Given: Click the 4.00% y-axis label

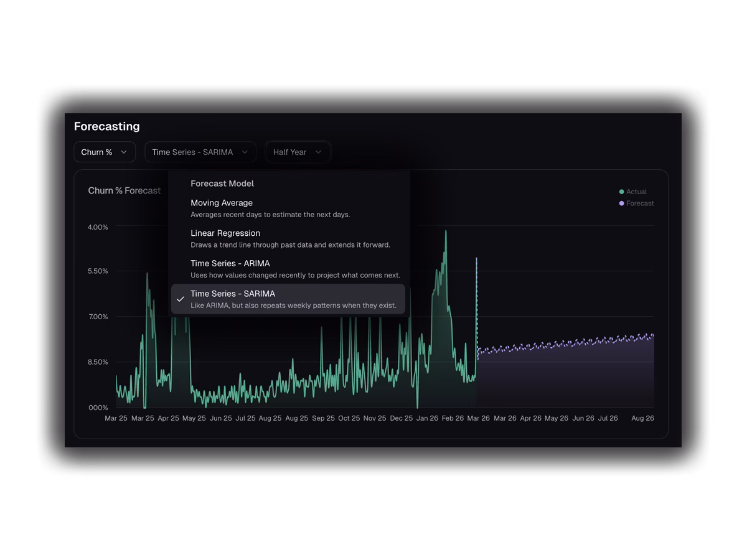Looking at the screenshot, I should pyautogui.click(x=98, y=227).
